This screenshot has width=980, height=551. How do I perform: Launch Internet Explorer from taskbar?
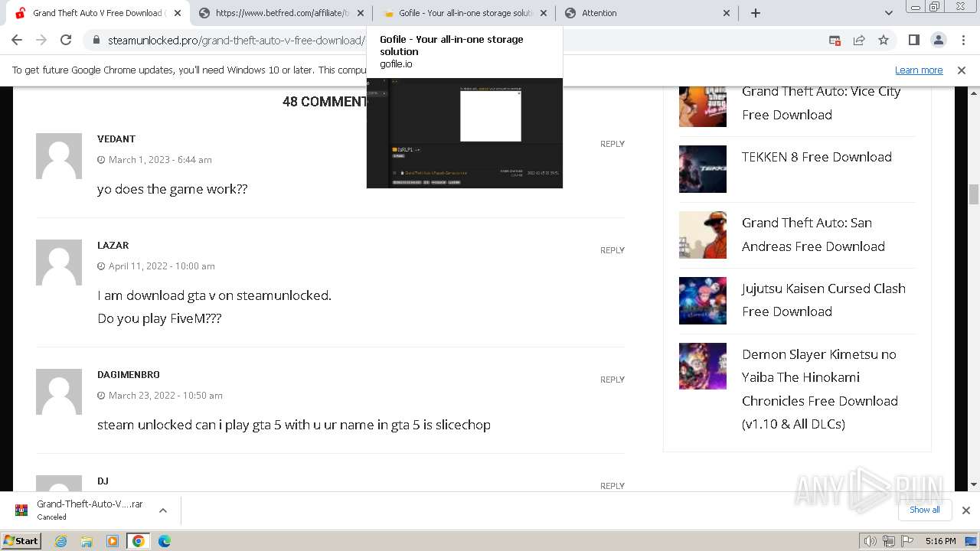(61, 541)
